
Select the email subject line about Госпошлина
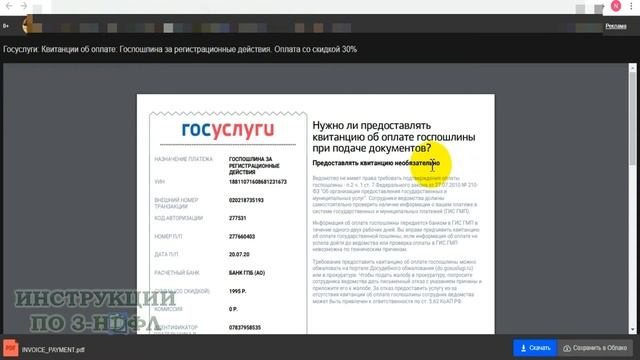coord(180,49)
